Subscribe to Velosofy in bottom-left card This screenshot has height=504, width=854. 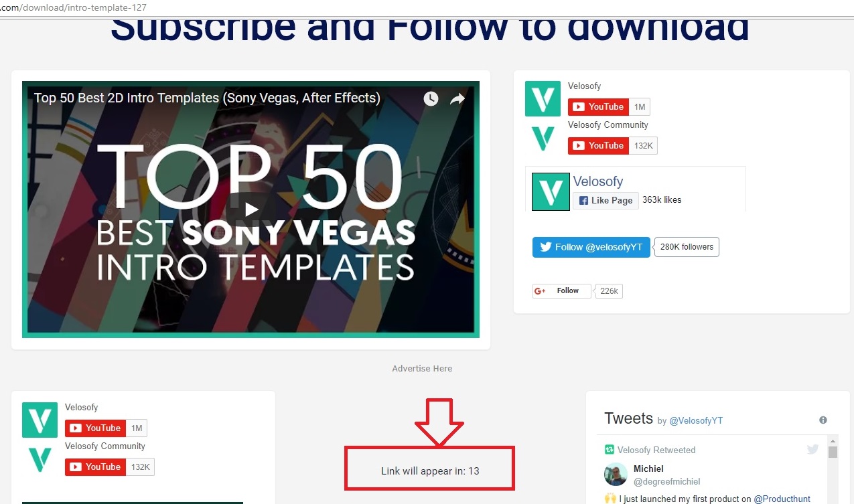click(x=95, y=428)
